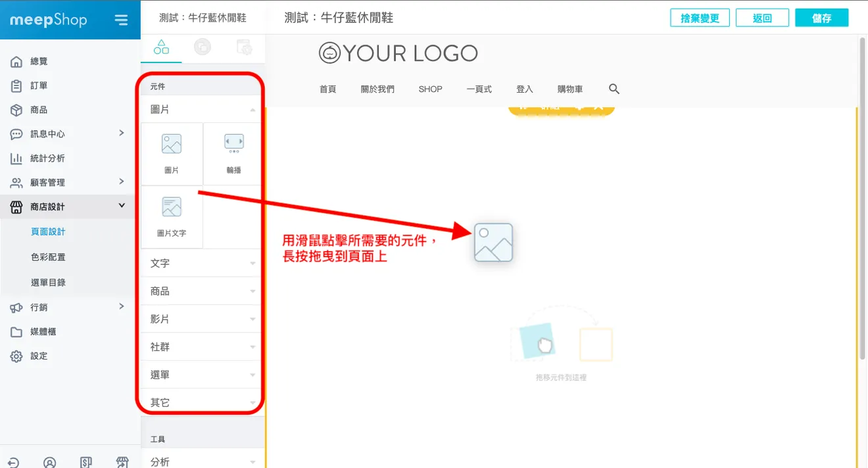Expand the 文字 element section
This screenshot has height=468, width=868.
click(202, 263)
